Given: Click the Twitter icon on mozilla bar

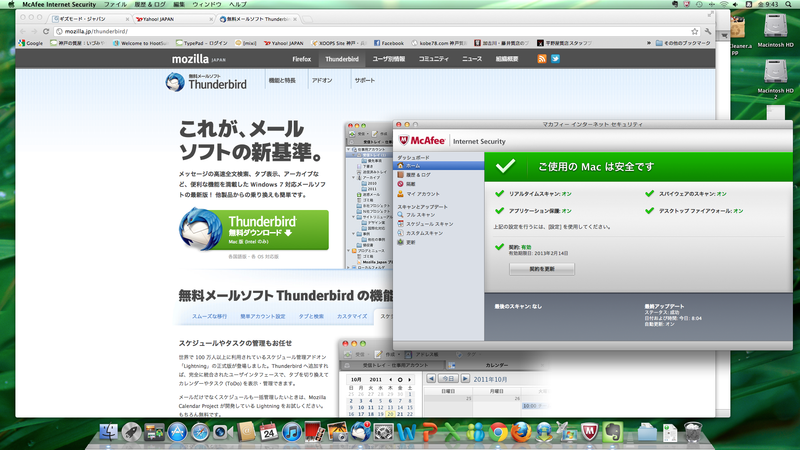Looking at the screenshot, I should [x=555, y=59].
